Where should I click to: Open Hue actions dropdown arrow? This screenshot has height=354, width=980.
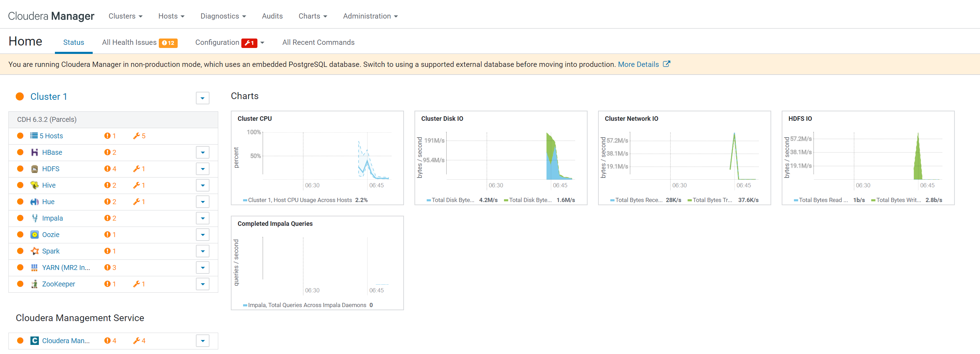point(203,202)
